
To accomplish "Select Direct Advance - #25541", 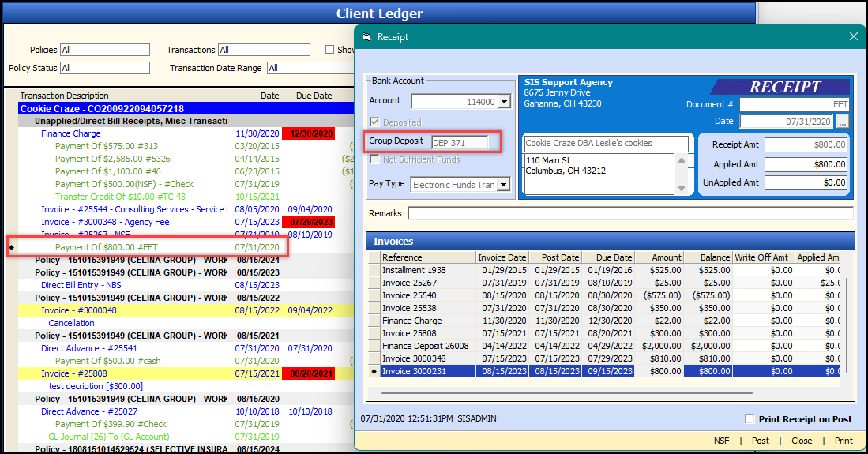I will pyautogui.click(x=89, y=348).
